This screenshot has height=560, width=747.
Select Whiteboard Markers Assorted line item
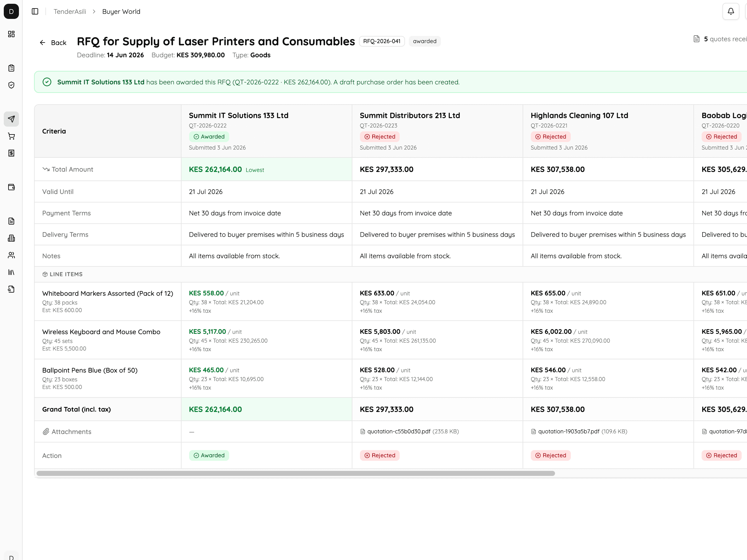[x=108, y=294]
